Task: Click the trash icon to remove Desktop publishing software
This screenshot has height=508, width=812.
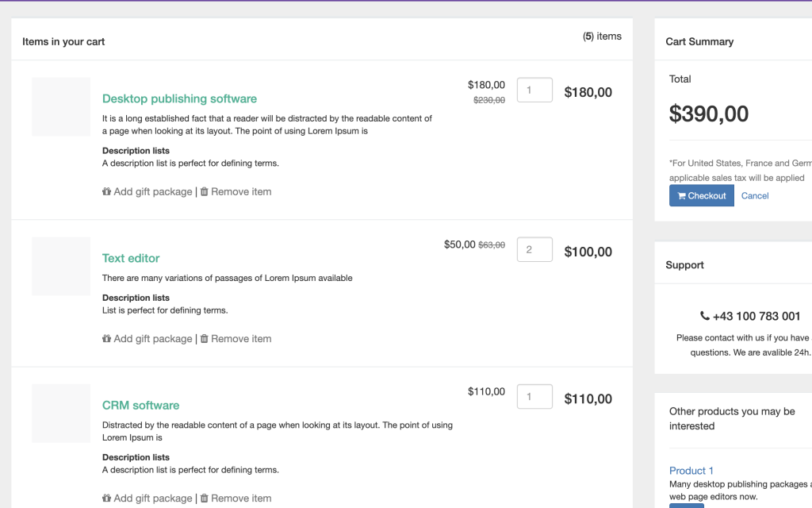Action: (x=205, y=191)
